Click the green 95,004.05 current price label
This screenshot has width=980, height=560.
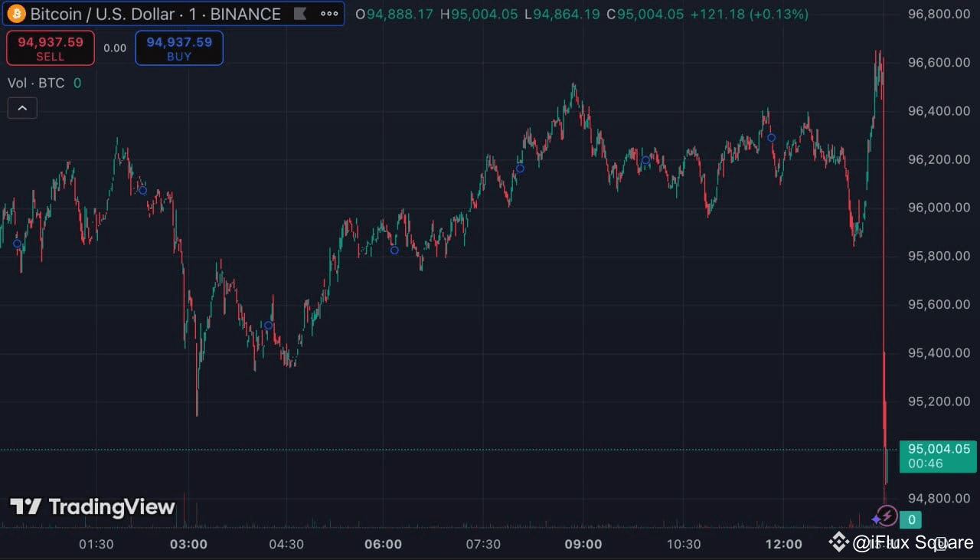click(x=938, y=456)
